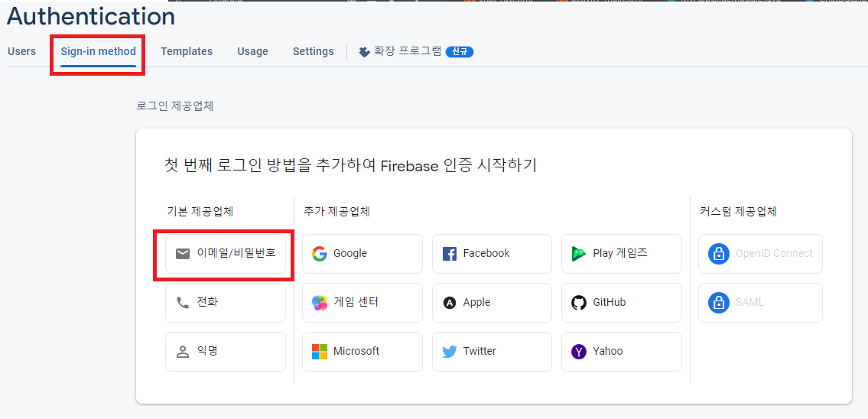Image resolution: width=868 pixels, height=419 pixels.
Task: Click the 신규 badge
Action: (x=460, y=52)
